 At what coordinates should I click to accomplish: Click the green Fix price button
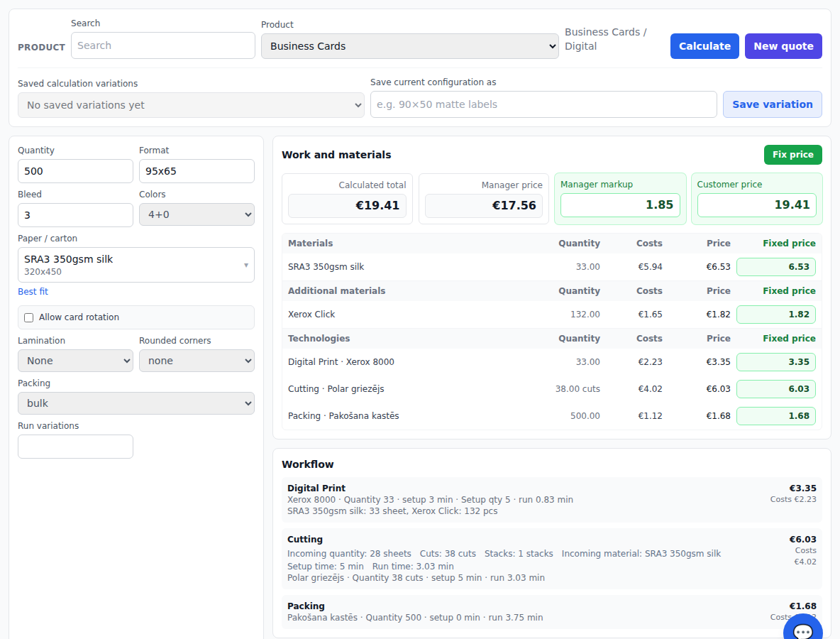click(793, 154)
